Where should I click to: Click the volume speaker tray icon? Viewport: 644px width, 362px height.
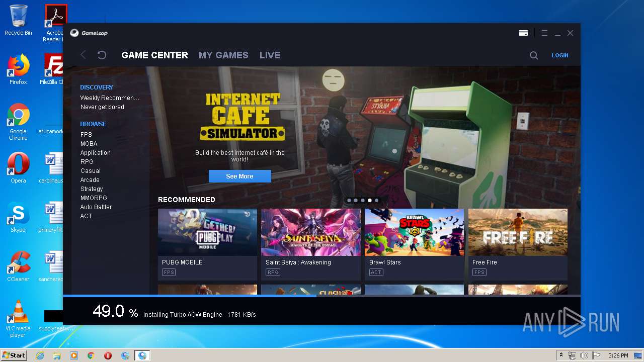tap(584, 355)
